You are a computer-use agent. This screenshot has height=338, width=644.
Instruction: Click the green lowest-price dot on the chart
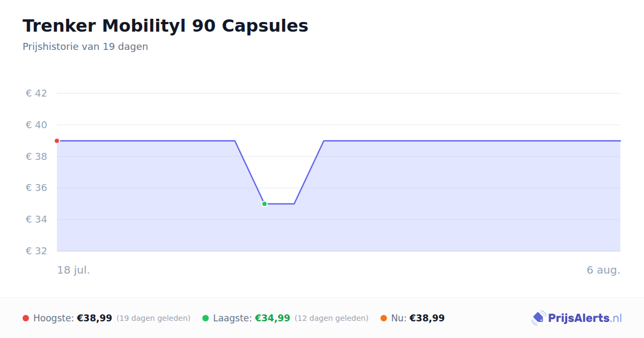point(265,204)
